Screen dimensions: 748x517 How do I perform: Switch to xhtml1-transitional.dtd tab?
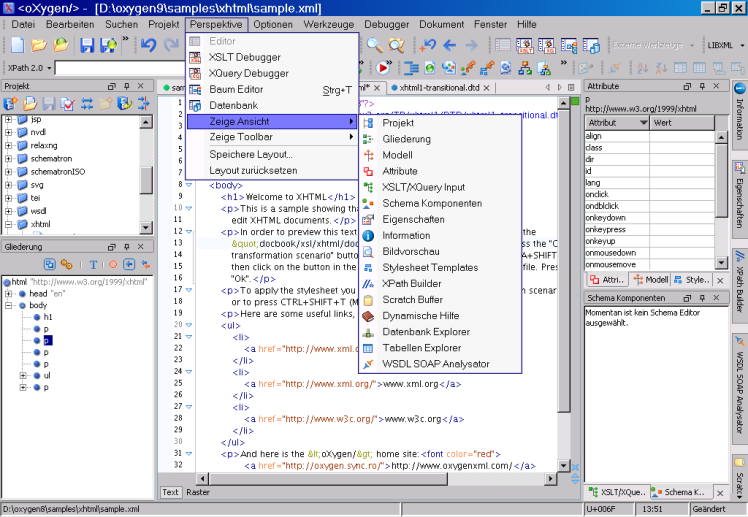pos(439,88)
